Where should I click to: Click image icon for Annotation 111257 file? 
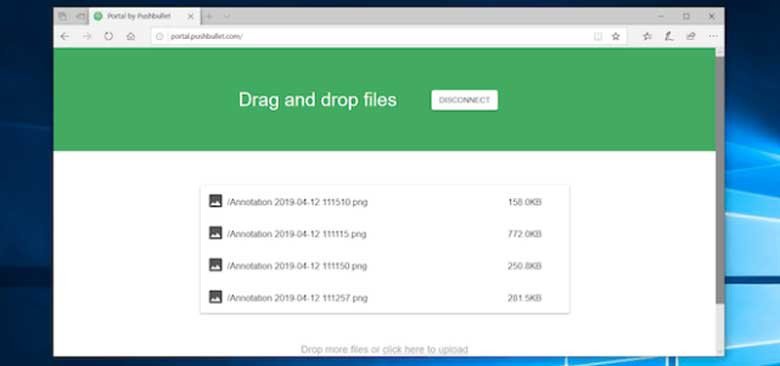point(215,297)
